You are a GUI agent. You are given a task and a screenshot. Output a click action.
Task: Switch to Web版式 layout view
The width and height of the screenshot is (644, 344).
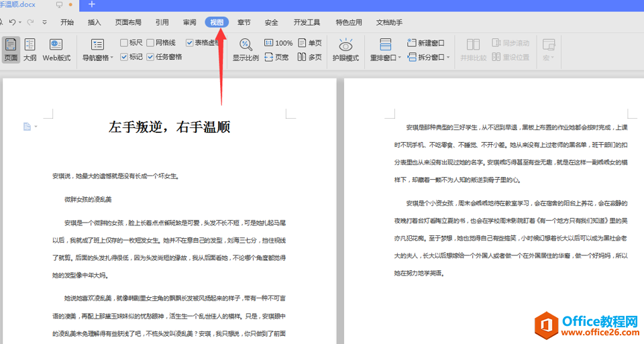point(56,50)
